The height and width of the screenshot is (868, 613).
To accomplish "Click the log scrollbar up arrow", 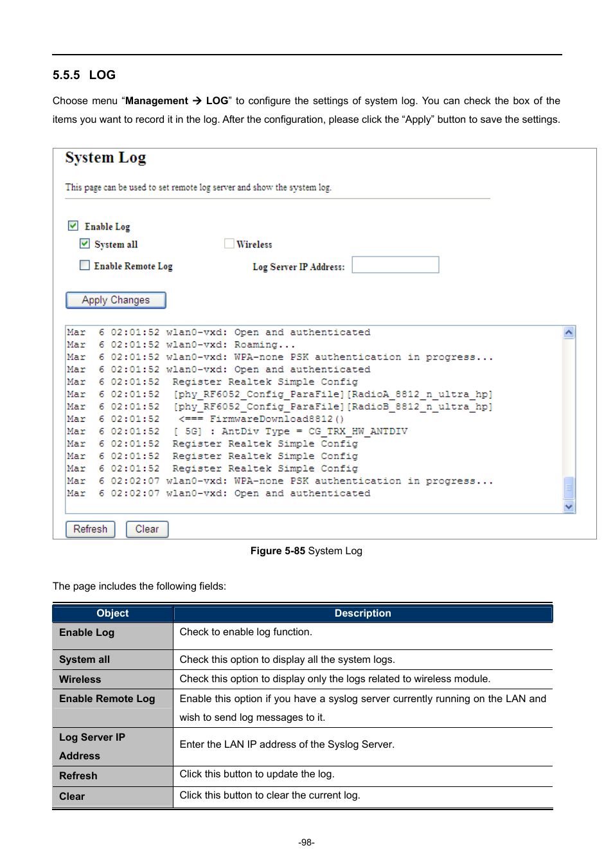I will point(569,332).
